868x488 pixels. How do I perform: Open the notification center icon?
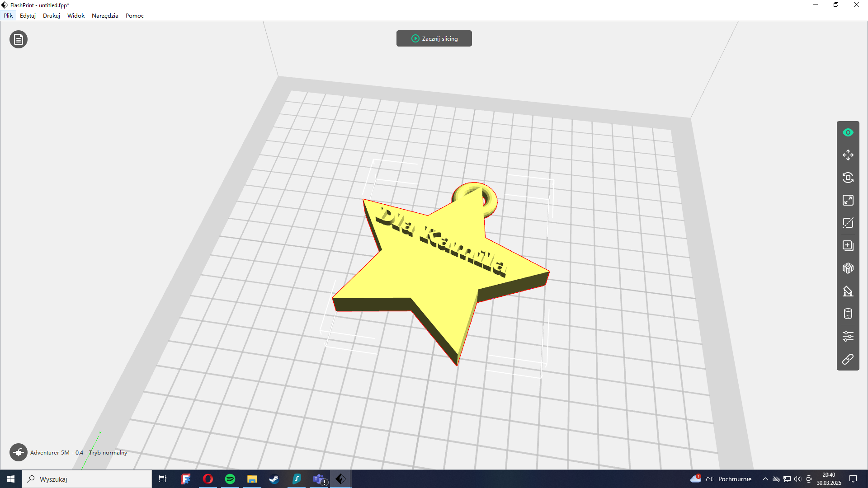853,479
